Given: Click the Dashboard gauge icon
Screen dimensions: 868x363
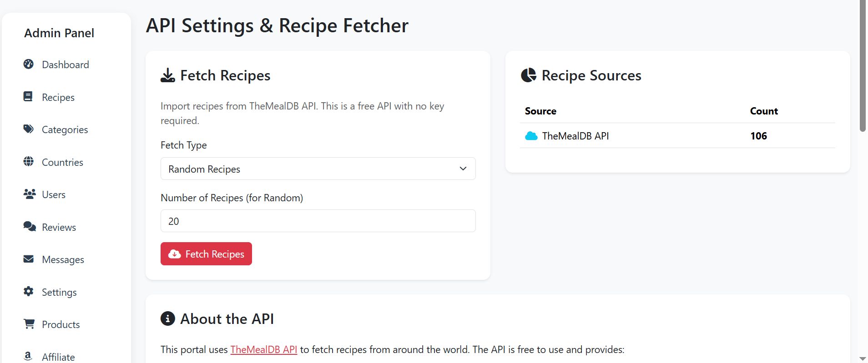Looking at the screenshot, I should pos(29,64).
